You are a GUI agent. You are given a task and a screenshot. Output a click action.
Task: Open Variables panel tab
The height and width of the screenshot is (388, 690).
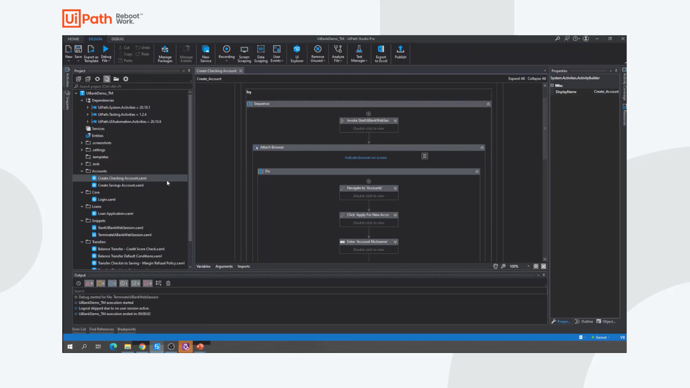click(203, 267)
